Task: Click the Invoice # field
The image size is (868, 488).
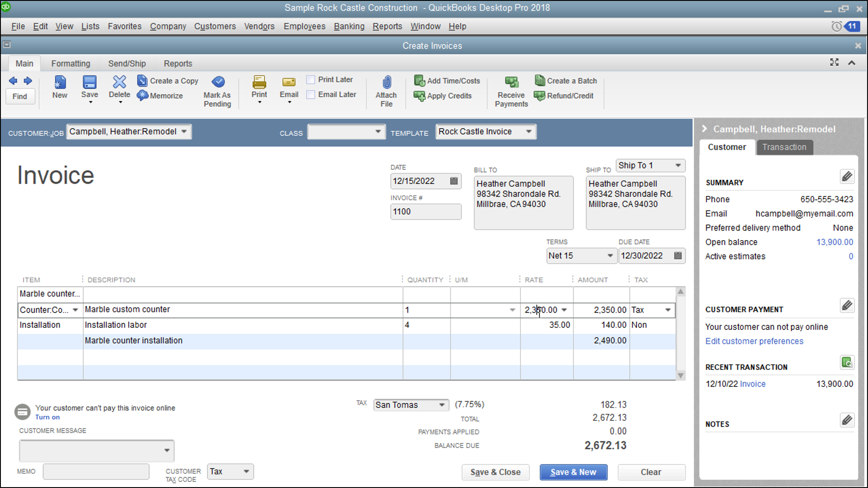Action: tap(426, 212)
